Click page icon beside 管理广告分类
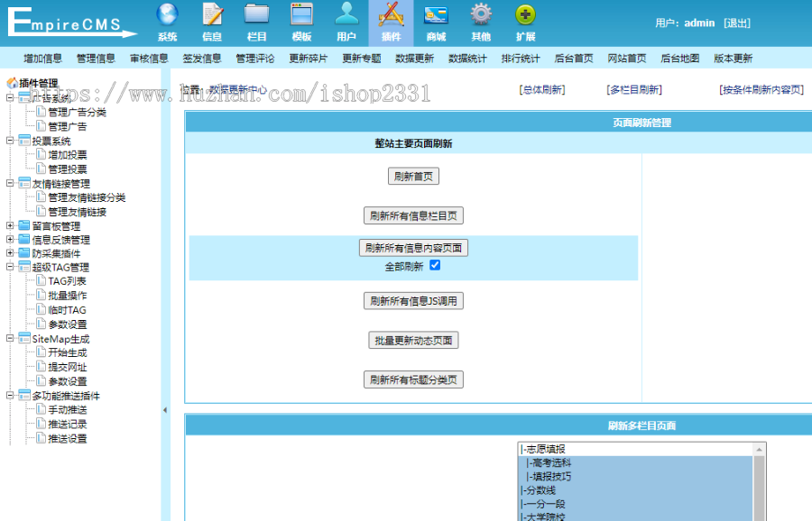This screenshot has width=812, height=521. tap(41, 112)
